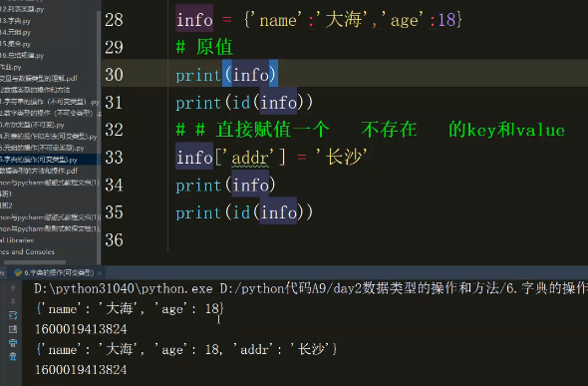The height and width of the screenshot is (386, 588).
Task: Click gutter line number 33
Action: point(114,158)
